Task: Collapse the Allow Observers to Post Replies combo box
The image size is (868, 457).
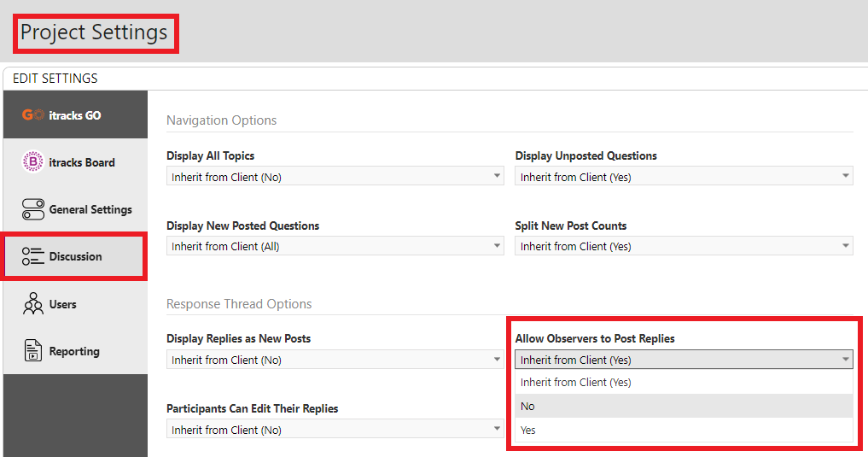Action: 684,360
